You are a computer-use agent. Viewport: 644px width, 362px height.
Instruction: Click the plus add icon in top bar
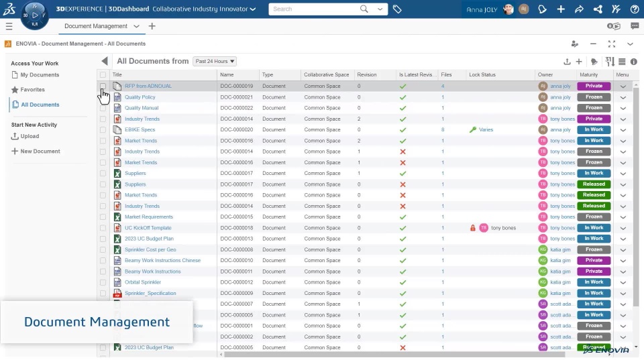pyautogui.click(x=561, y=9)
